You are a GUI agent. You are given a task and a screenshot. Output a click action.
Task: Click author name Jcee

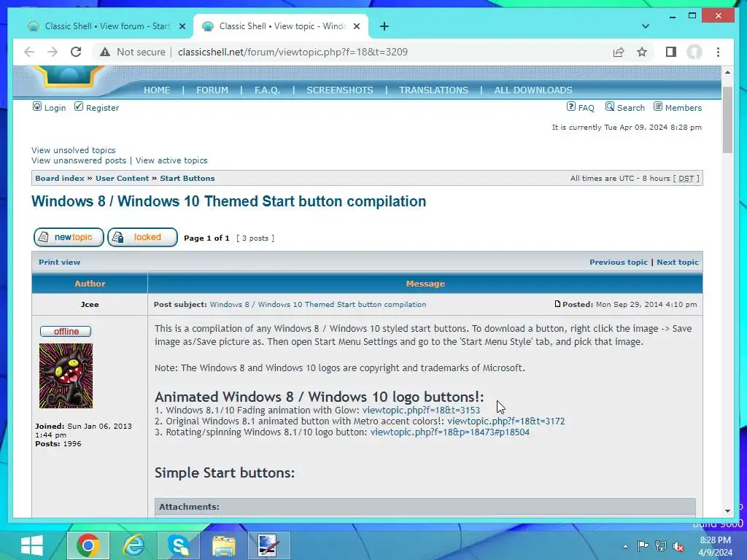click(x=90, y=304)
